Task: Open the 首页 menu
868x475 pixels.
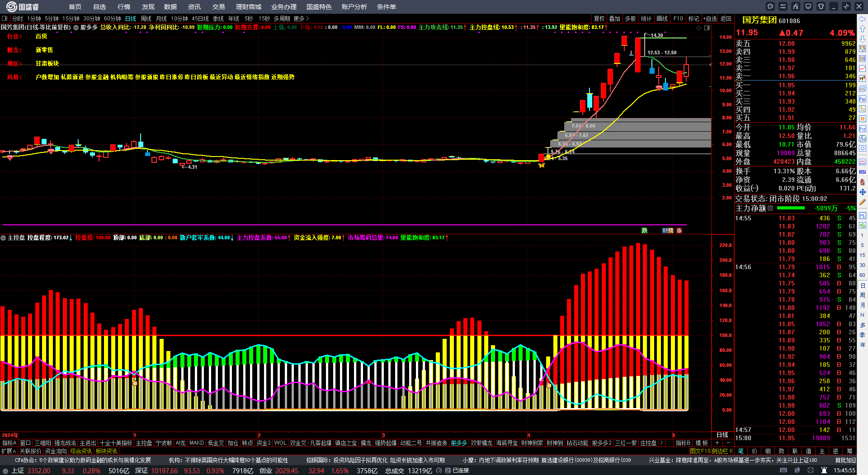Action: 75,7
